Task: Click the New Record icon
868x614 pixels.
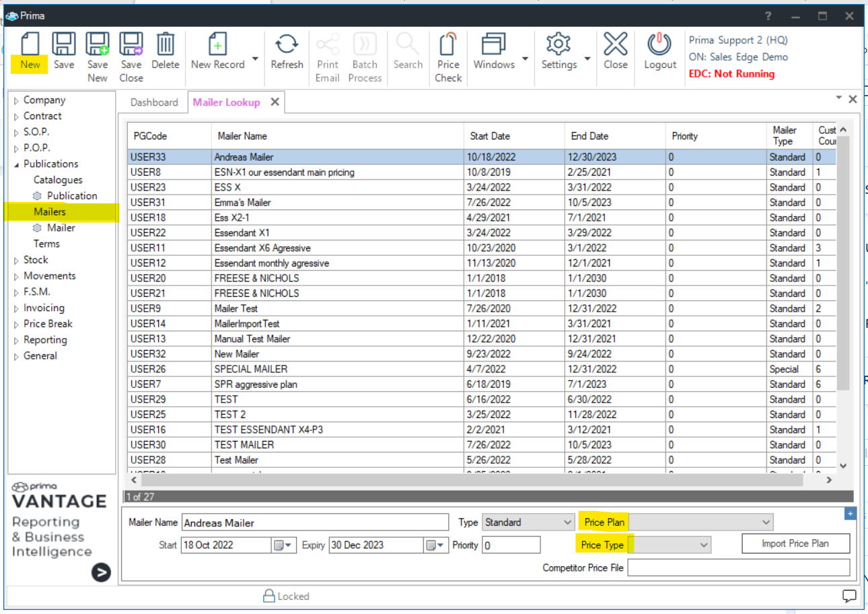Action: pos(217,44)
